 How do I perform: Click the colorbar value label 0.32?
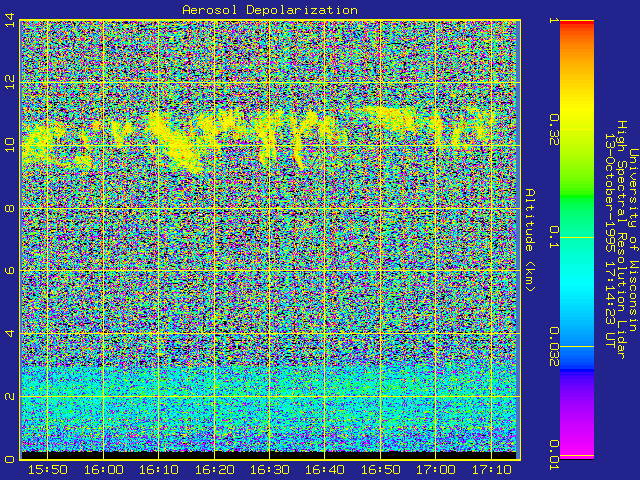coord(554,130)
